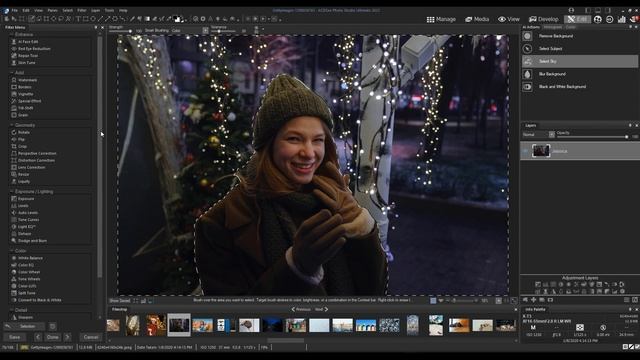640x360 pixels.
Task: Open the Crop tool in Geometry
Action: pyautogui.click(x=22, y=146)
